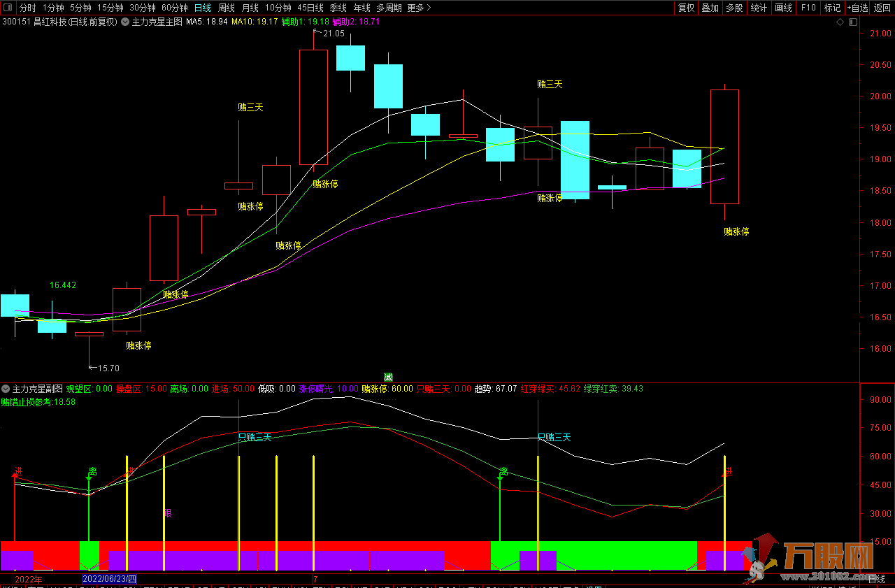Select the 60分钟 period tab

click(175, 8)
